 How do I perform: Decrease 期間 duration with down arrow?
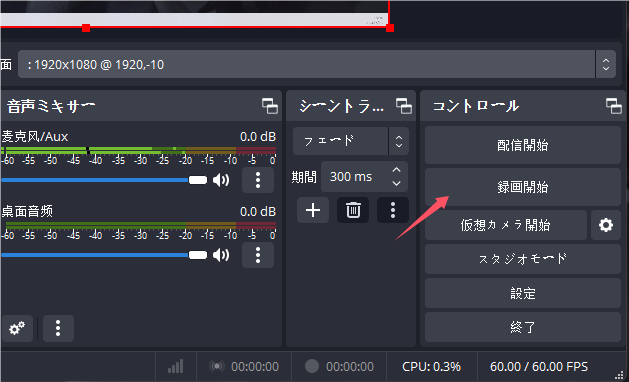coord(396,183)
